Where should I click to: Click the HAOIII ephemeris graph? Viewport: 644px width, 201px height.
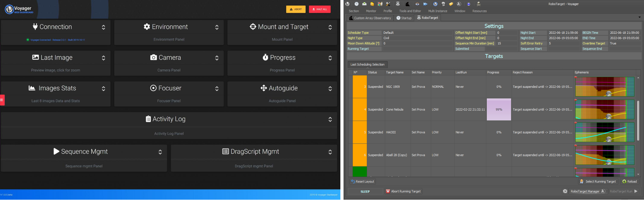pyautogui.click(x=605, y=132)
